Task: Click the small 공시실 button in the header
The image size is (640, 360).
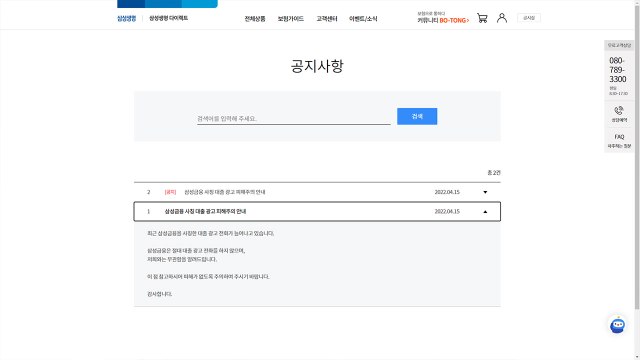Action: coord(529,18)
